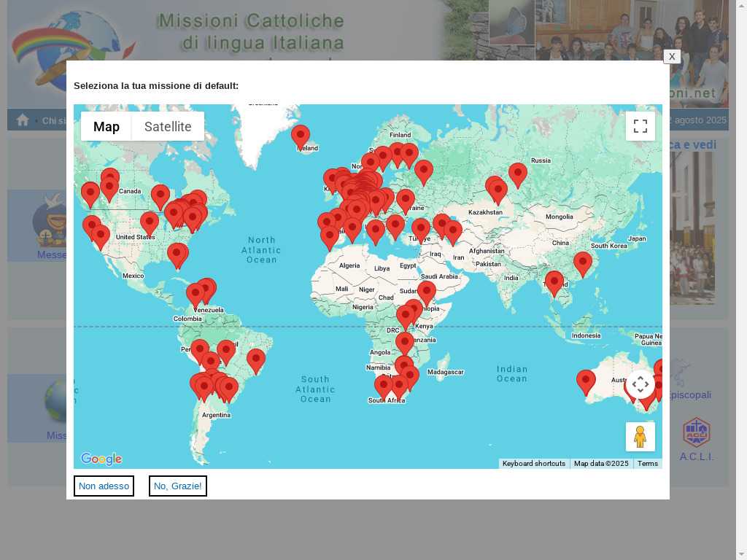Select the marker in Sudan near Ethiopia
747x560 pixels.
coord(426,292)
